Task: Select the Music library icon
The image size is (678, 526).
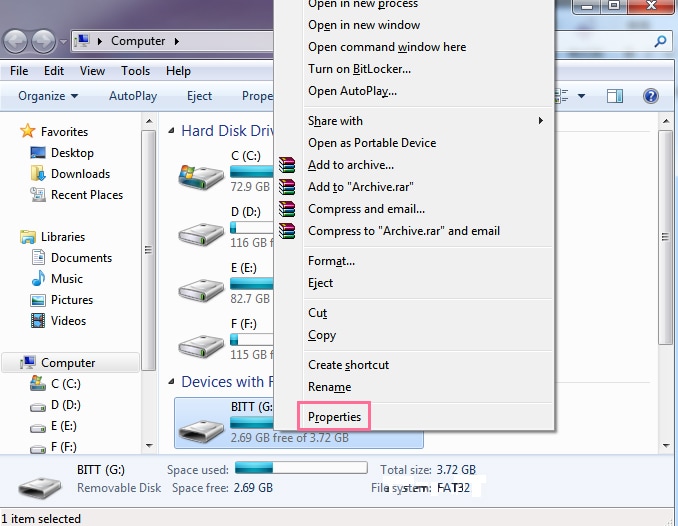Action: (x=38, y=278)
